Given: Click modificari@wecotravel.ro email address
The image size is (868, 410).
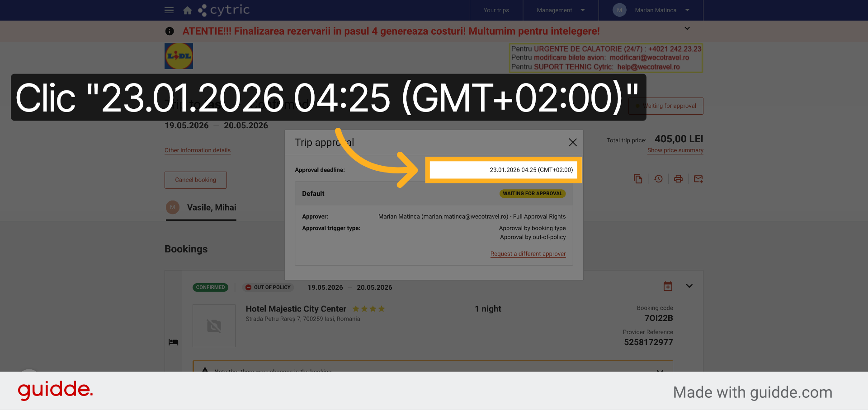Looking at the screenshot, I should coord(649,57).
